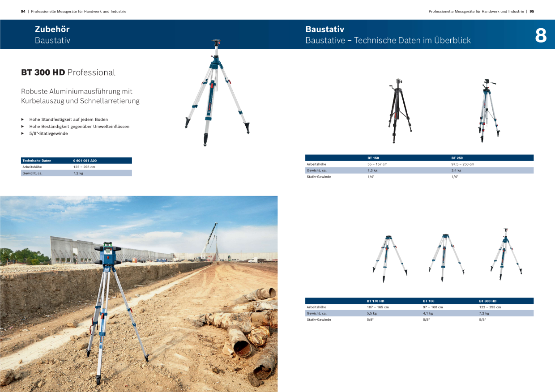Click the construction site tripod photo

(139, 294)
